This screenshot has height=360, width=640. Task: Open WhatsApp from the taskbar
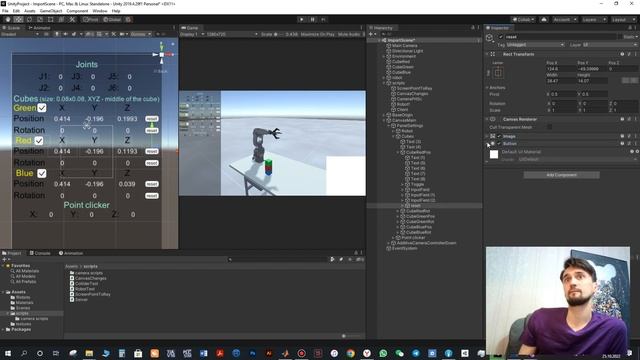[x=383, y=353]
